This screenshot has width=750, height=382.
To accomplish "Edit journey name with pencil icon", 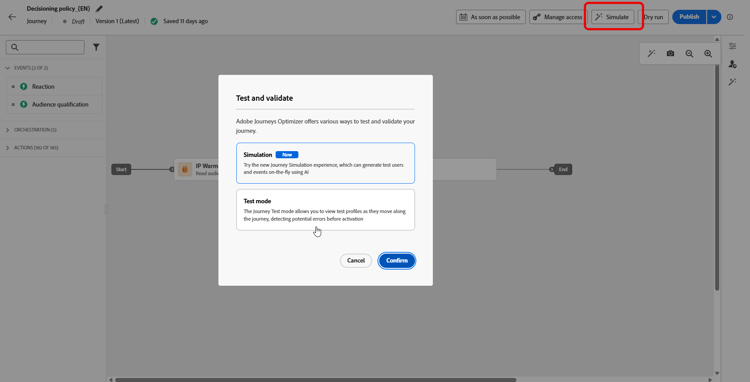I will [99, 9].
